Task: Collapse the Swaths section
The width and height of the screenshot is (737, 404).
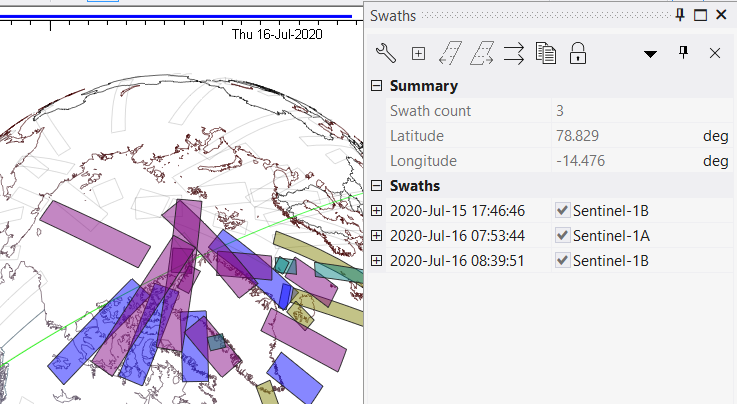Action: click(x=377, y=186)
